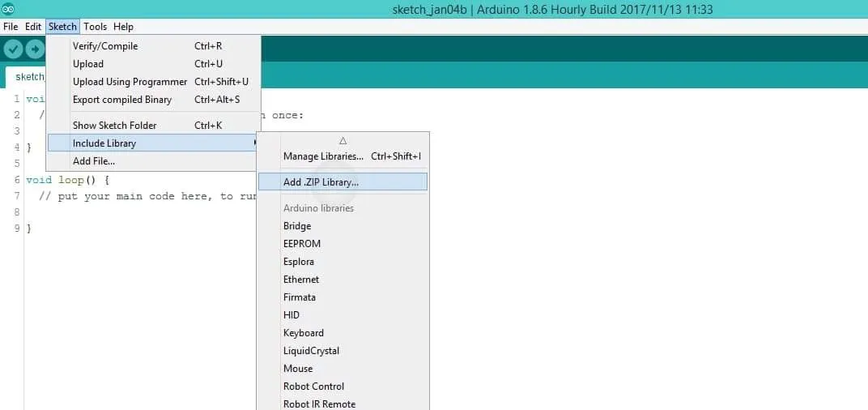Open the Tools menu
This screenshot has height=410, width=868.
tap(96, 27)
